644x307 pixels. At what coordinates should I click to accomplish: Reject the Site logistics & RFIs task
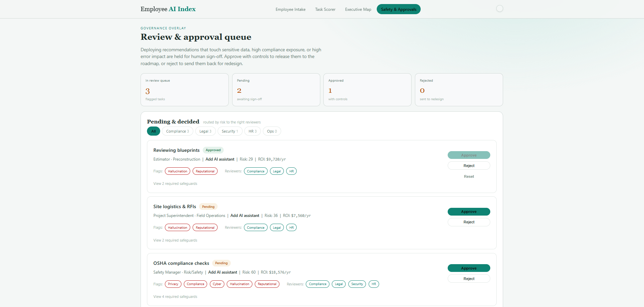point(469,222)
